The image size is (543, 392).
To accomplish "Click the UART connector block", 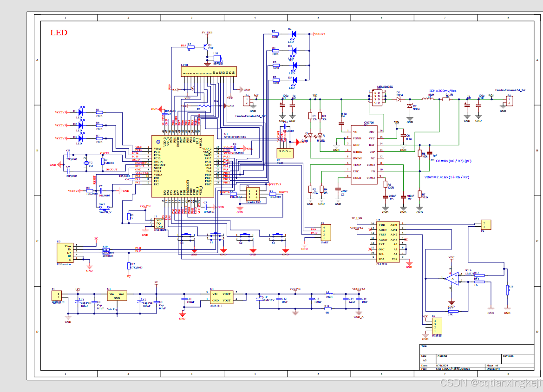I will (x=326, y=233).
